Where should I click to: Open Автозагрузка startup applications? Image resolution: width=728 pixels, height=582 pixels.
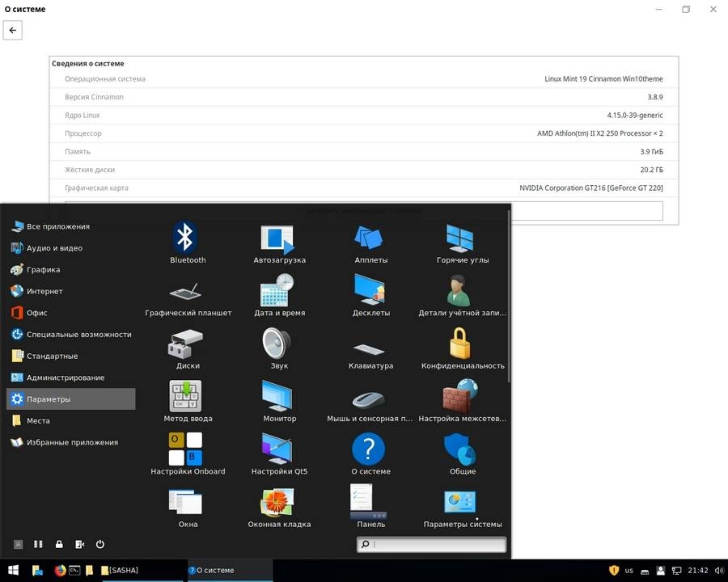(x=280, y=242)
